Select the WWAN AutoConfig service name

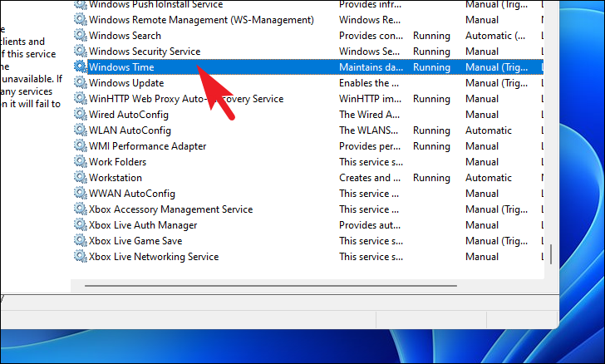(132, 194)
